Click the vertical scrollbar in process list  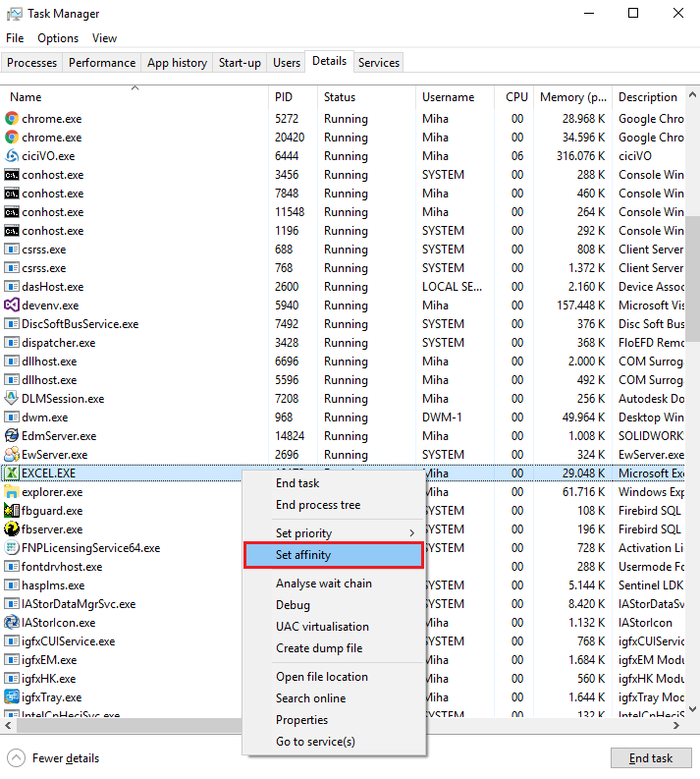[692, 275]
